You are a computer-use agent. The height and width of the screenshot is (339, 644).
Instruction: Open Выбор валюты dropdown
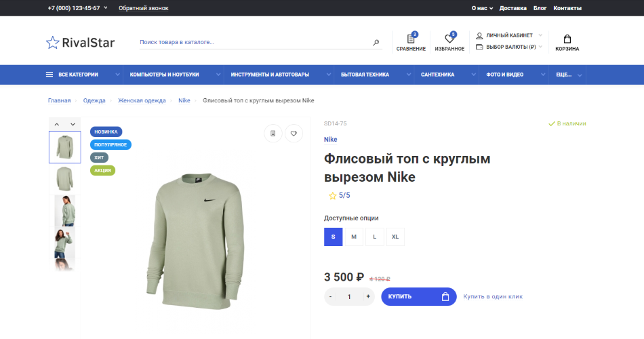(509, 47)
